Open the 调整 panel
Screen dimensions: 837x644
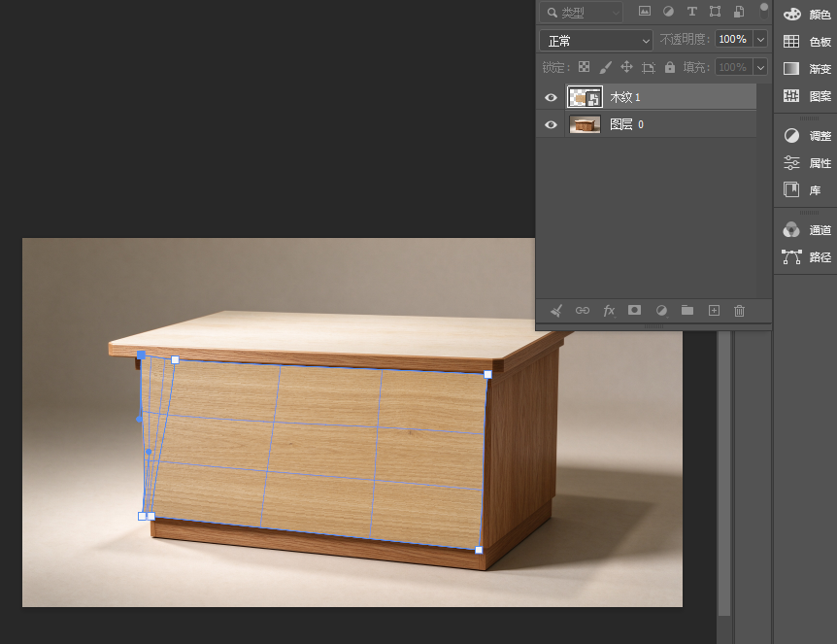[807, 136]
